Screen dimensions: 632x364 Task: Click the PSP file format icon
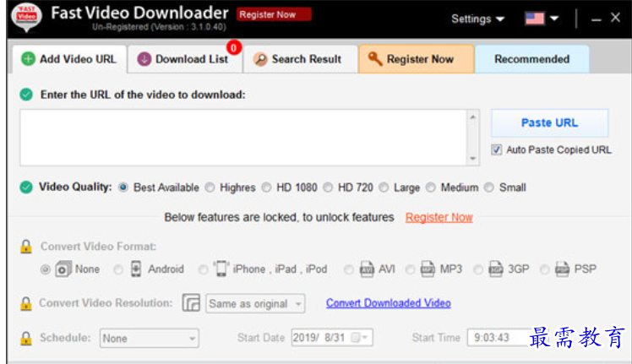click(x=562, y=269)
